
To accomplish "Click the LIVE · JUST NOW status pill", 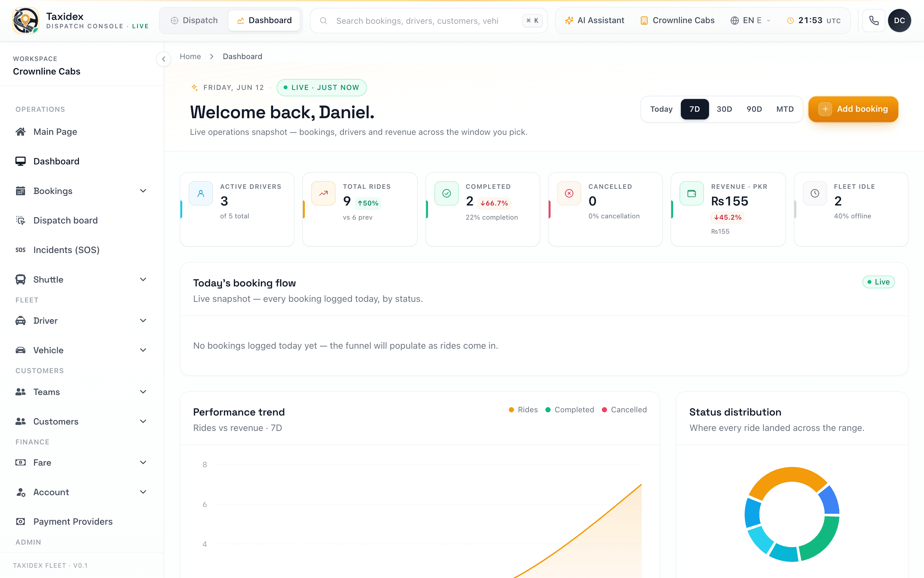I will pos(321,88).
